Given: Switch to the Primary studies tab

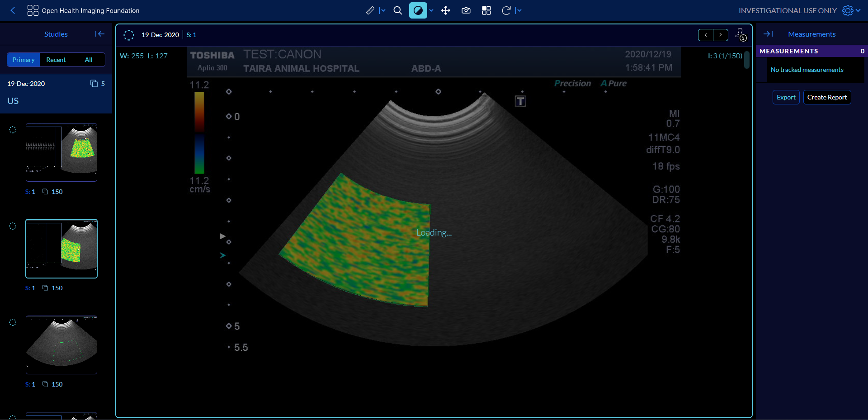Looking at the screenshot, I should [24, 60].
